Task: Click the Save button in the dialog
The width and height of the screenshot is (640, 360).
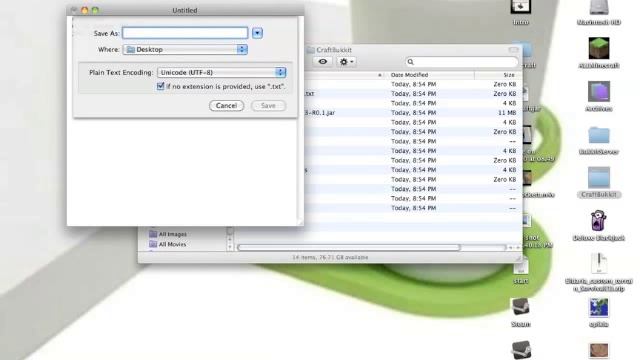Action: pyautogui.click(x=268, y=106)
